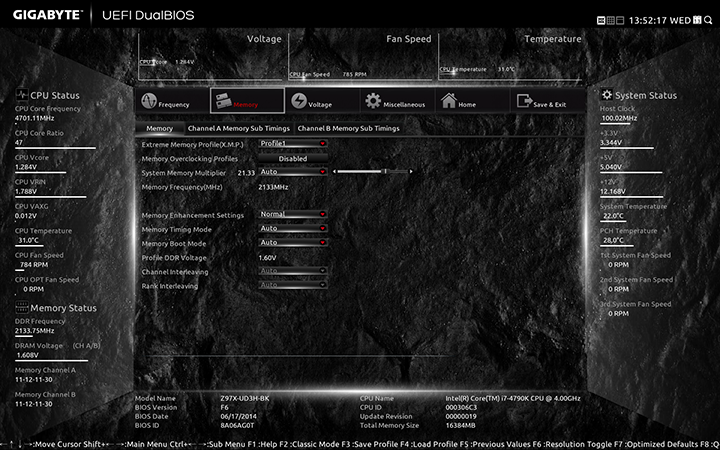Click the Voltage lightning bolt icon

(299, 102)
